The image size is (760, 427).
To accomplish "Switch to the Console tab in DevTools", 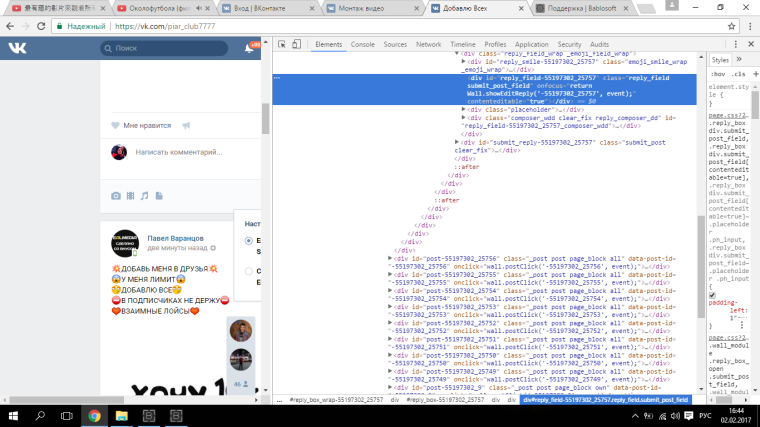I will (x=362, y=45).
